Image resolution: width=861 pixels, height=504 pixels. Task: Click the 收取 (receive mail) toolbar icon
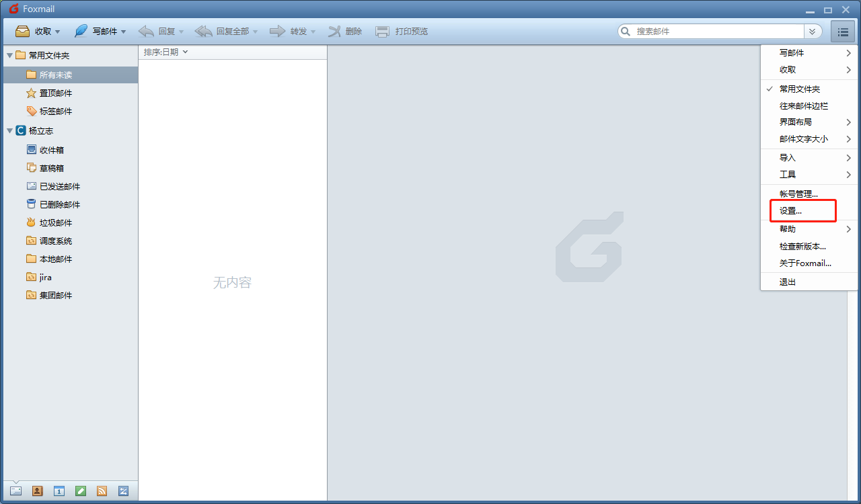(22, 31)
